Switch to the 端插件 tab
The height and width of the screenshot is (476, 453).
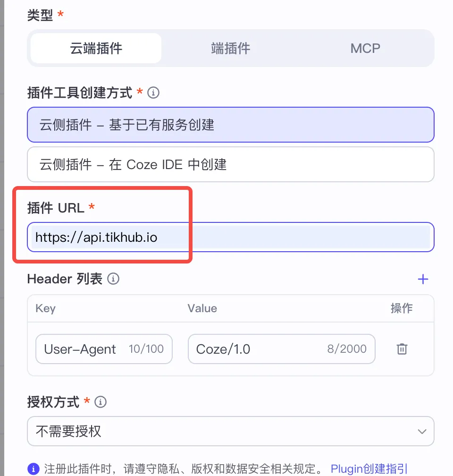(230, 48)
